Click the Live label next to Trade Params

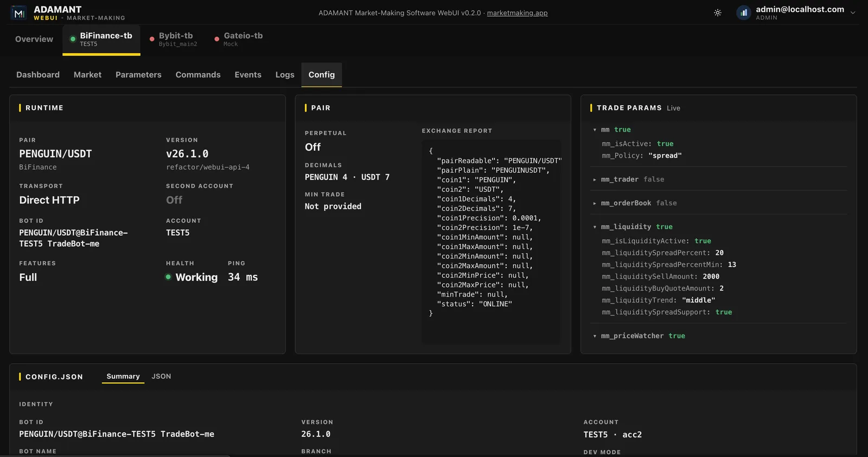point(673,108)
